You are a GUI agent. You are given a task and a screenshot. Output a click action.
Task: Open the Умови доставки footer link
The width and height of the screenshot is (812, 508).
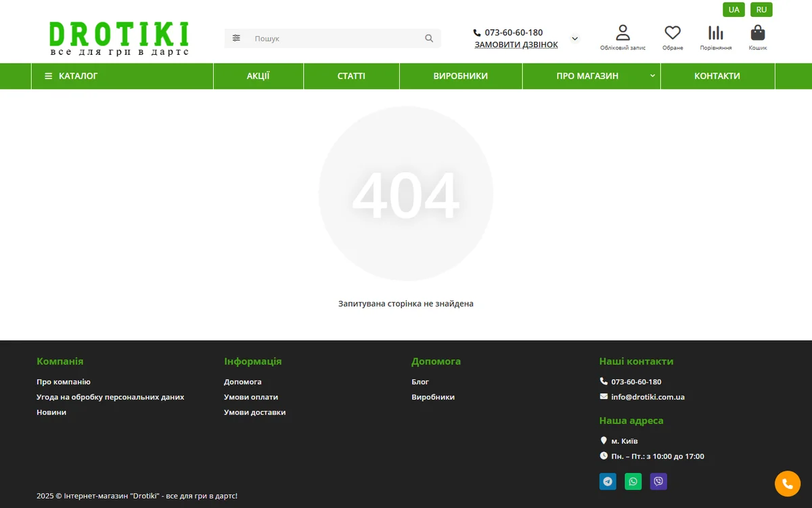255,412
